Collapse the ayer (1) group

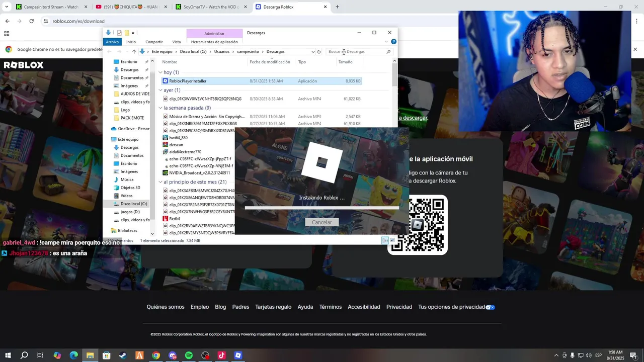pyautogui.click(x=160, y=90)
